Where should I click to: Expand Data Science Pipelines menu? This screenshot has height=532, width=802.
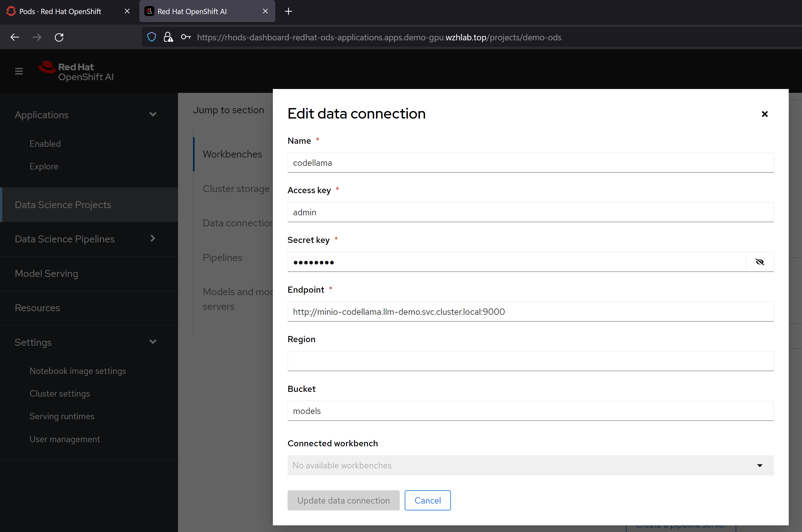(x=153, y=239)
